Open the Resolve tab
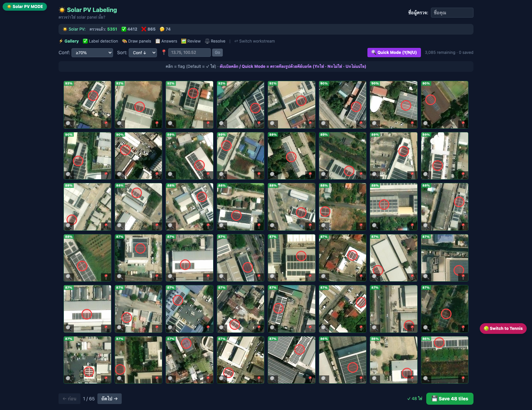 (x=215, y=41)
